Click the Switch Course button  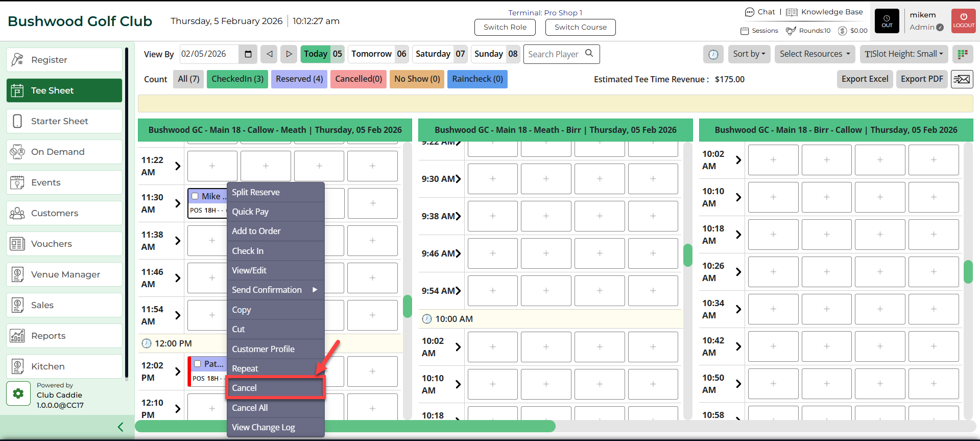580,27
